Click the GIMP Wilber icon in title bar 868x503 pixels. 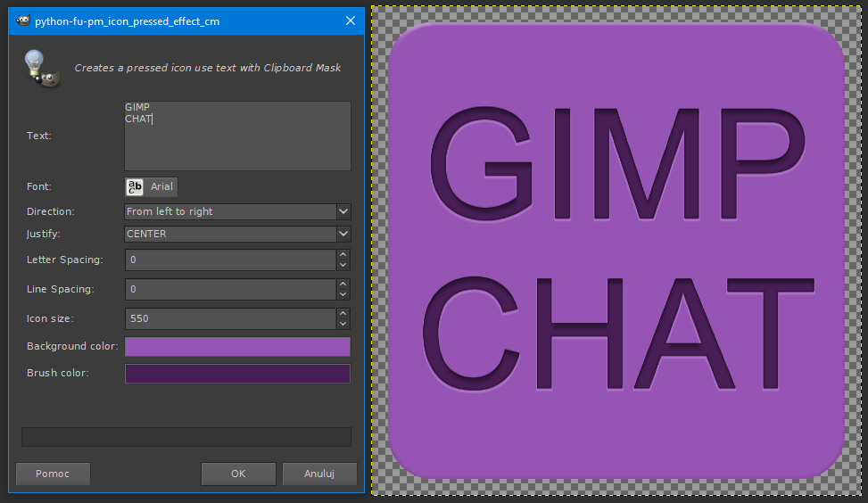(x=23, y=21)
